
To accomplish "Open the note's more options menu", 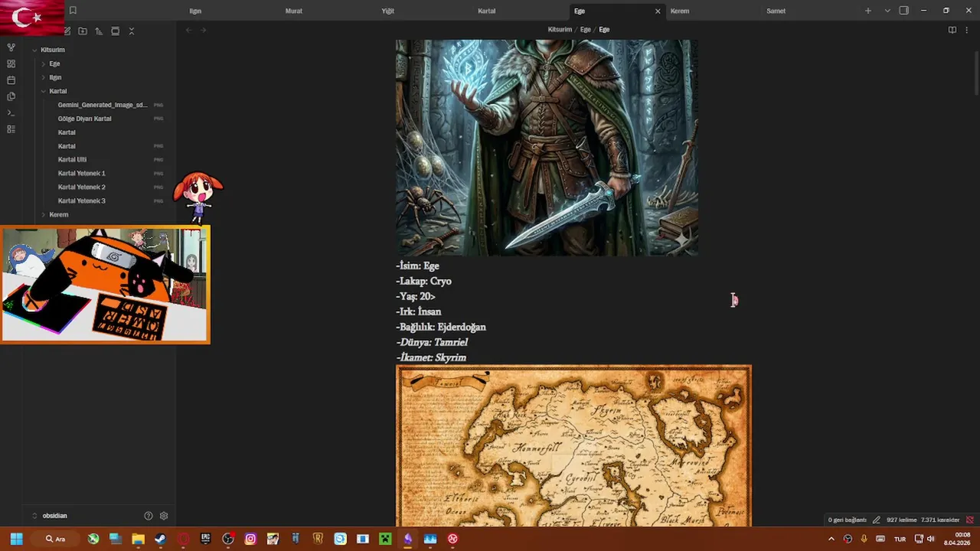I will 967,30.
